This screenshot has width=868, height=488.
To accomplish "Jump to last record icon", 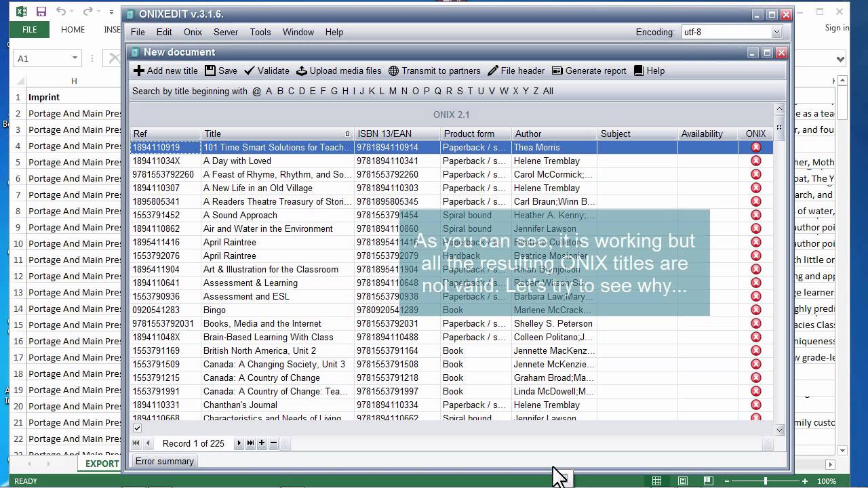I will (x=250, y=443).
